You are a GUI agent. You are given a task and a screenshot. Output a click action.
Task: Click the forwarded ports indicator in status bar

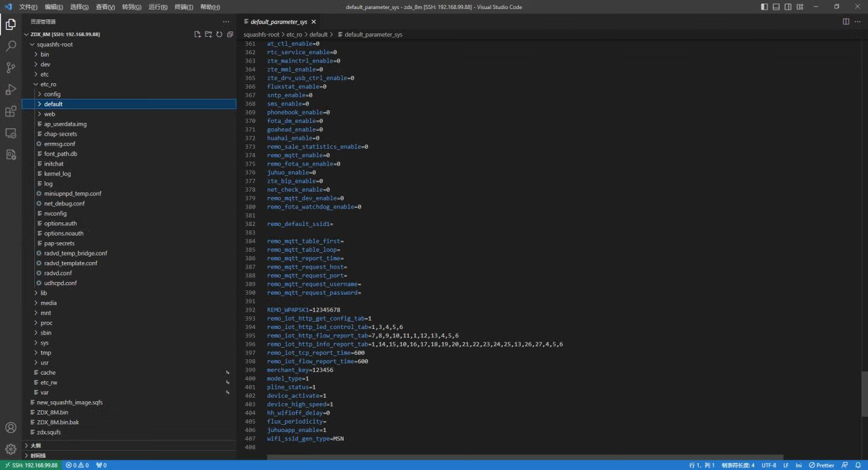coord(101,465)
